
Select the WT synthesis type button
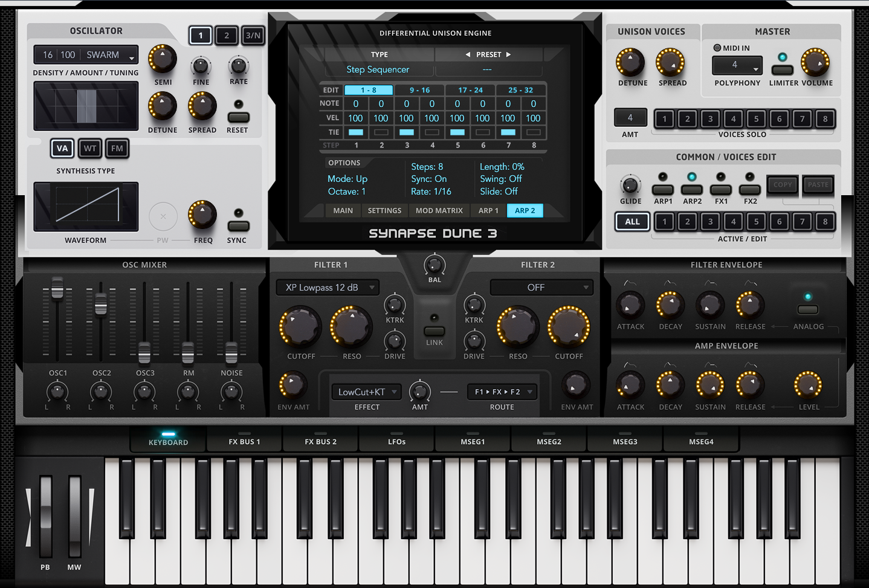90,148
